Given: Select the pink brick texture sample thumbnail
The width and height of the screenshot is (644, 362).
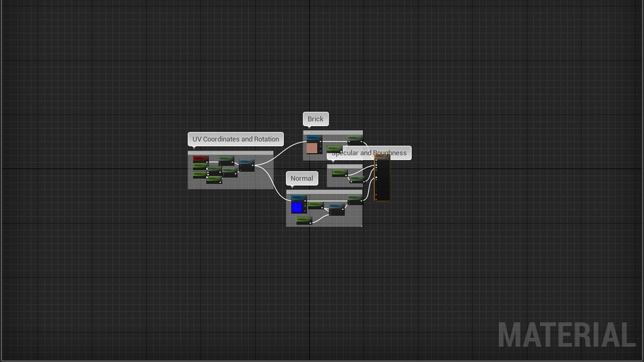Looking at the screenshot, I should click(312, 148).
